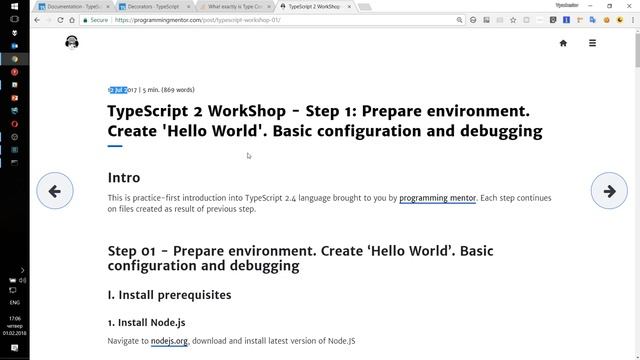
Task: Click the browser Back button
Action: click(x=37, y=20)
